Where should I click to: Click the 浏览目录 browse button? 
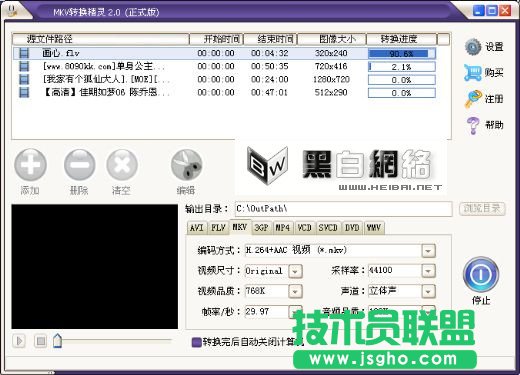(x=482, y=209)
